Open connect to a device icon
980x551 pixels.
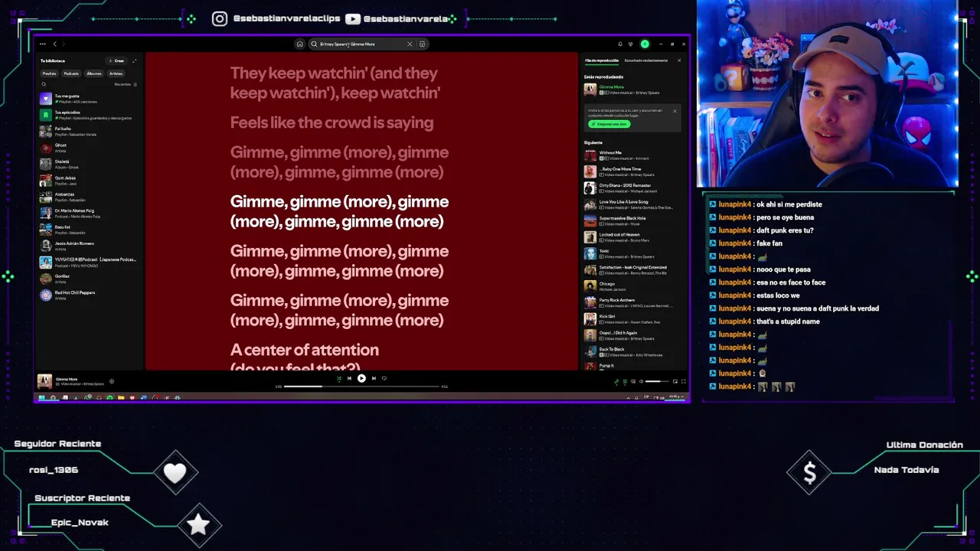coord(633,381)
